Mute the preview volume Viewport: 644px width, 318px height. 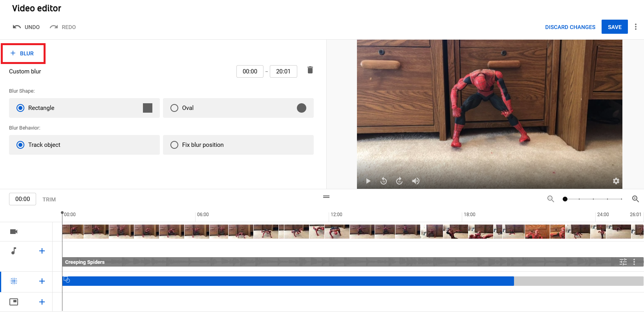pyautogui.click(x=415, y=181)
